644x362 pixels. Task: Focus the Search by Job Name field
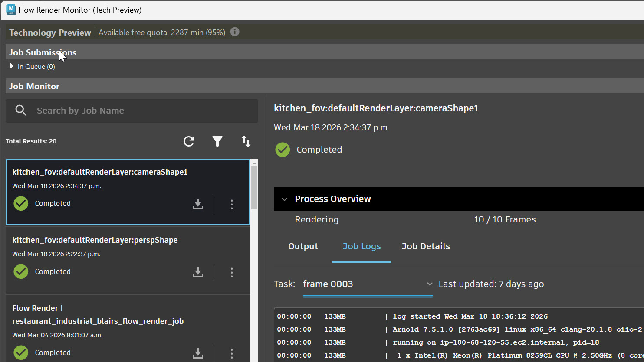click(x=131, y=111)
